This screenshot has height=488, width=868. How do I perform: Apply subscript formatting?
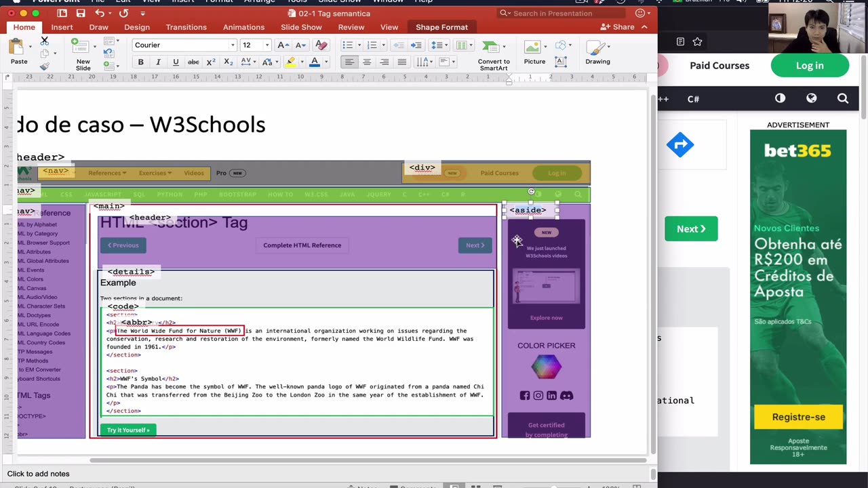pos(229,62)
